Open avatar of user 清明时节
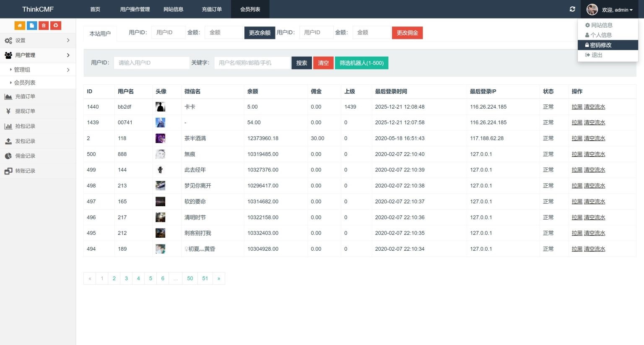This screenshot has width=644, height=345. click(160, 217)
